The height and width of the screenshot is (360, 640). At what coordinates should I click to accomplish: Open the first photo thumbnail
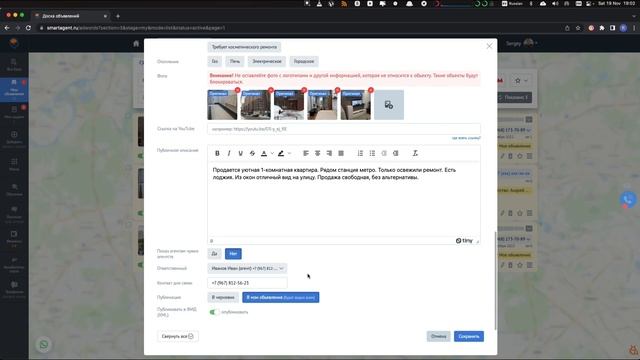[222, 105]
